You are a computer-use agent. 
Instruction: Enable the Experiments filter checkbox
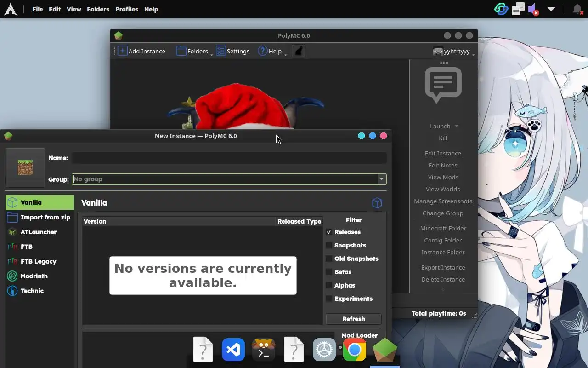click(329, 299)
